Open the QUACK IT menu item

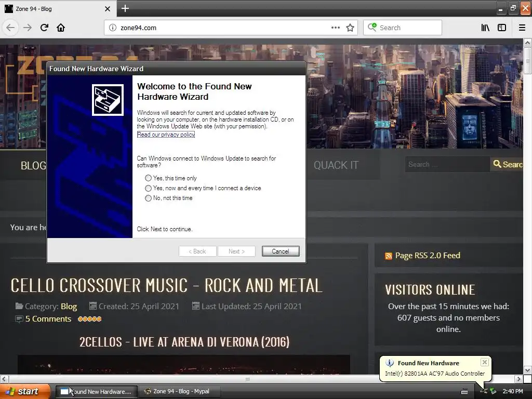point(336,165)
